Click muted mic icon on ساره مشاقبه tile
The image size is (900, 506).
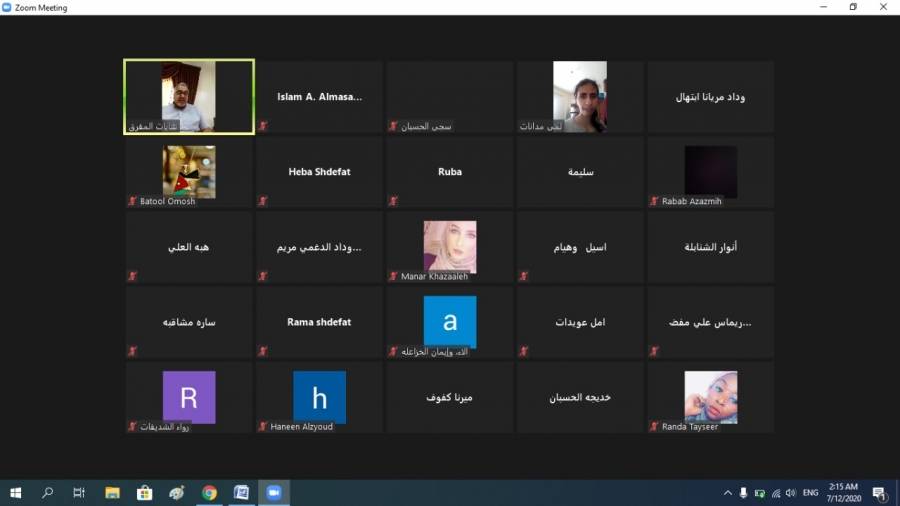[133, 351]
